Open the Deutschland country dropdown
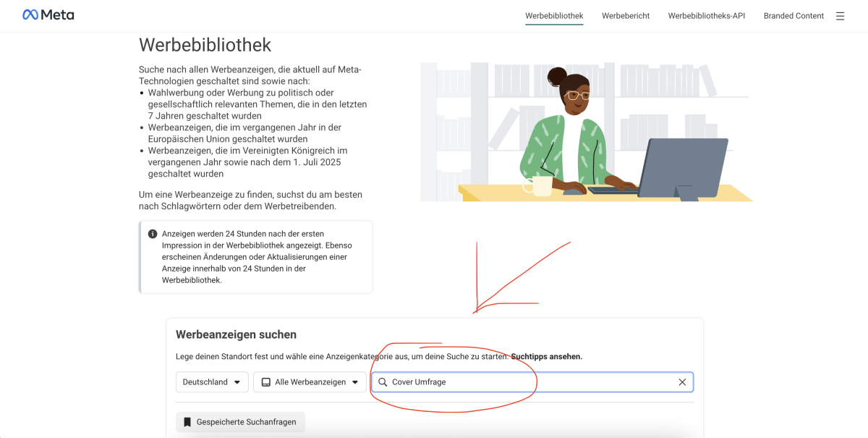Image resolution: width=868 pixels, height=438 pixels. pos(212,382)
